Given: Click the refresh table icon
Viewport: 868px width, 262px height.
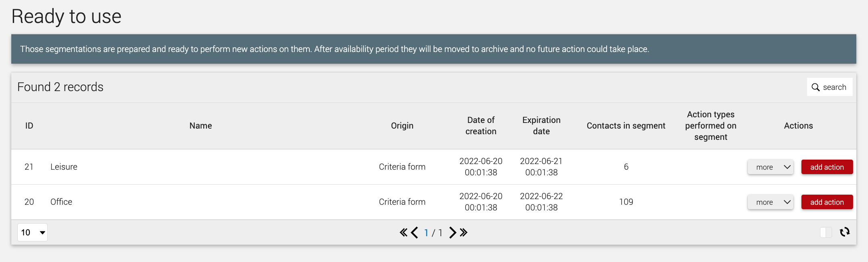Looking at the screenshot, I should [845, 232].
